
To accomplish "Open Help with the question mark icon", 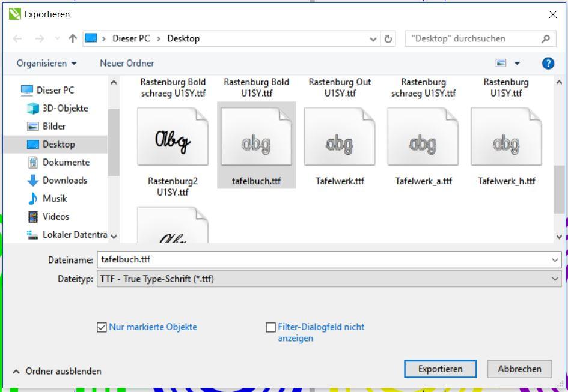I will coord(548,64).
